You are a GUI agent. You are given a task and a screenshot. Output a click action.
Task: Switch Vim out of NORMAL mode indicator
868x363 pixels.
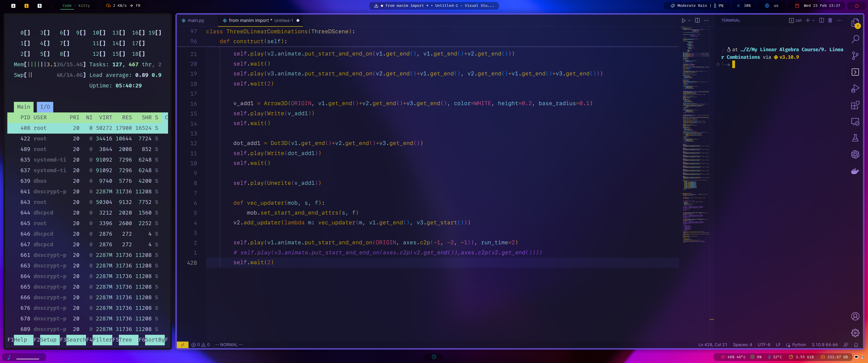coord(229,345)
